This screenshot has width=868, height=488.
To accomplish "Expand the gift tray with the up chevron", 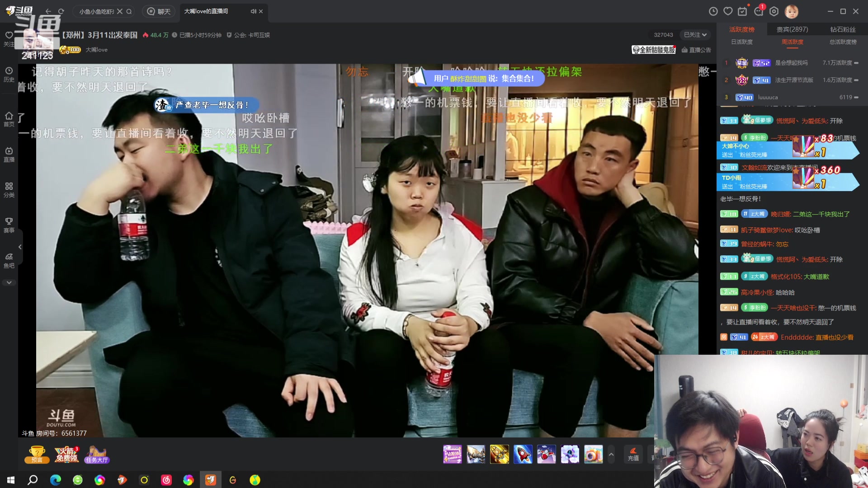I will click(611, 454).
